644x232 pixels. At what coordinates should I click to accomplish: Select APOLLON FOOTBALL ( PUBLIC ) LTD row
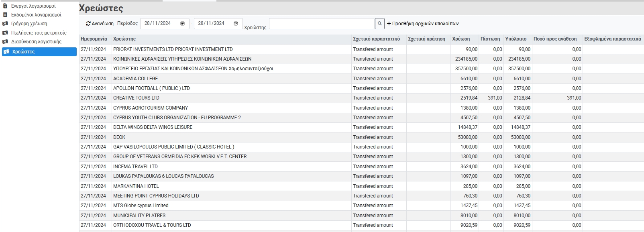click(x=361, y=88)
